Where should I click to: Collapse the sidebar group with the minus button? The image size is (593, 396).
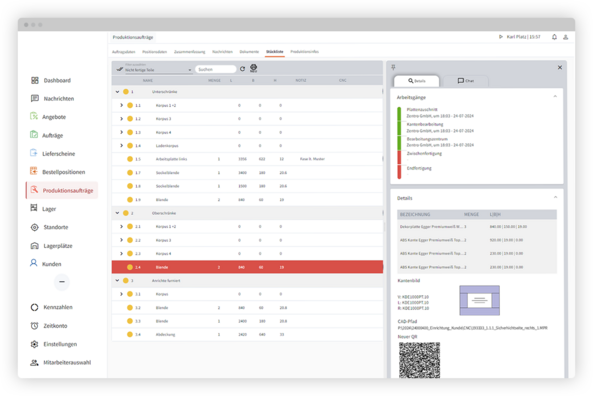pyautogui.click(x=62, y=282)
